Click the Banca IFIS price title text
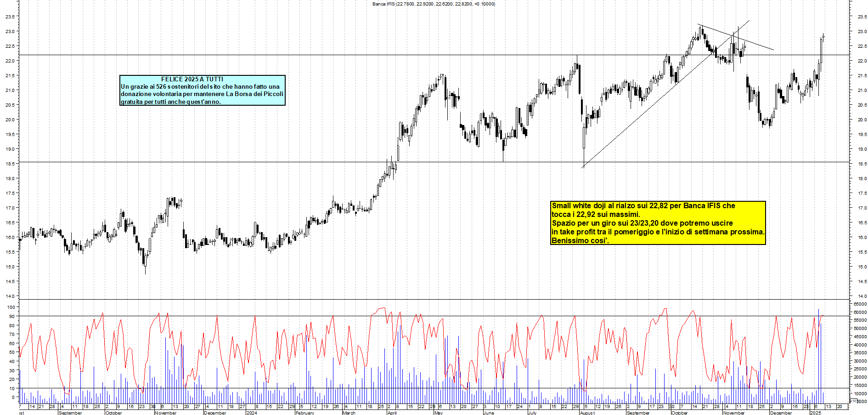 point(434,4)
